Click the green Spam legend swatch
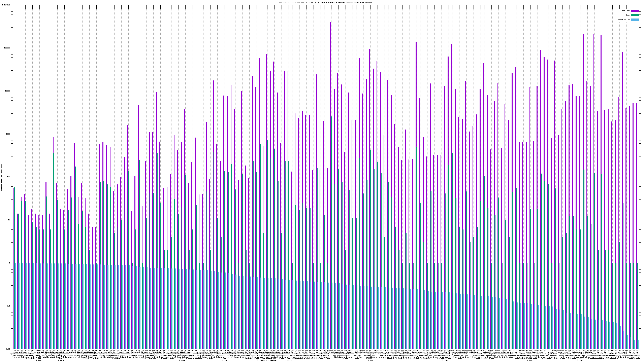The height and width of the screenshot is (362, 644). (x=635, y=15)
